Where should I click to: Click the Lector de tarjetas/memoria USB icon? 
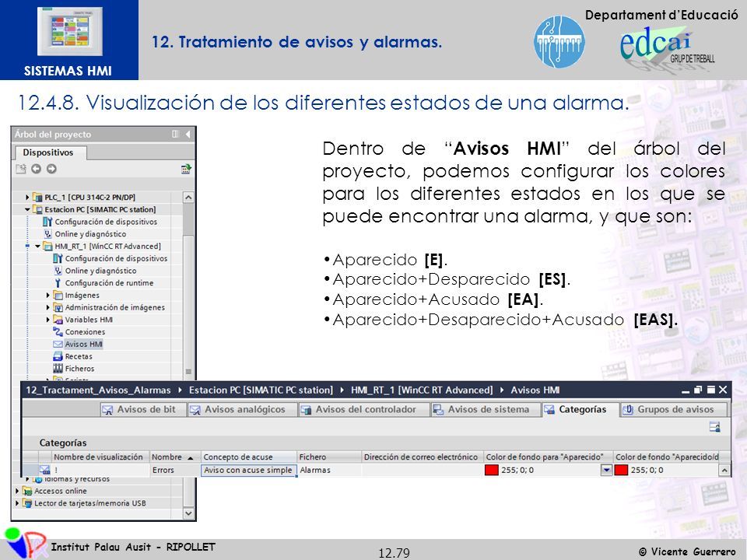(27, 503)
